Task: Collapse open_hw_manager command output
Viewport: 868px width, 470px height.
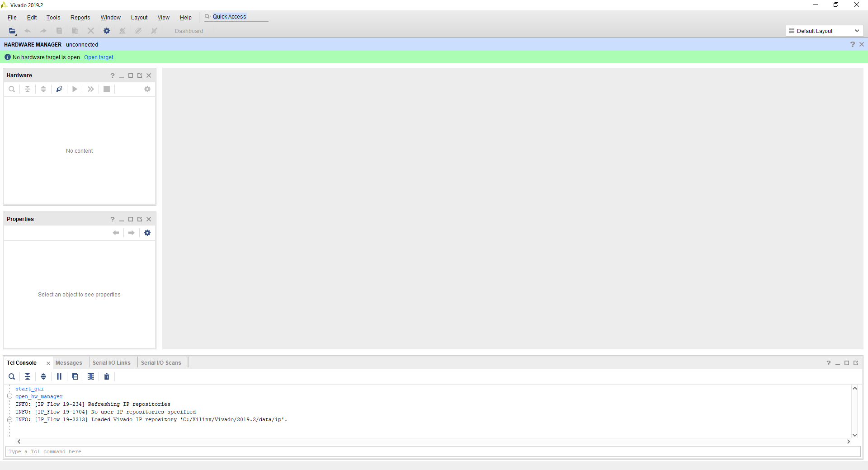Action: [x=9, y=396]
